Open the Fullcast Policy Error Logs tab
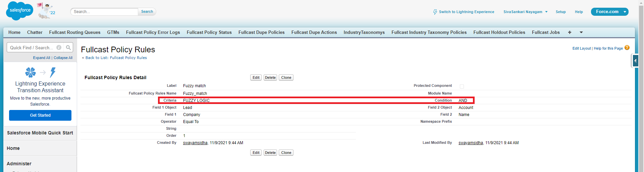Screen dimensions: 644x172 153,32
